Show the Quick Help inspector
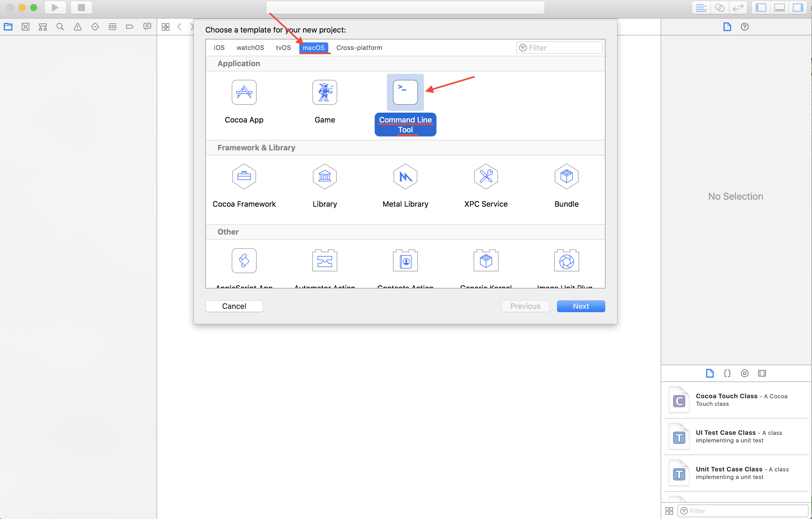 point(744,27)
